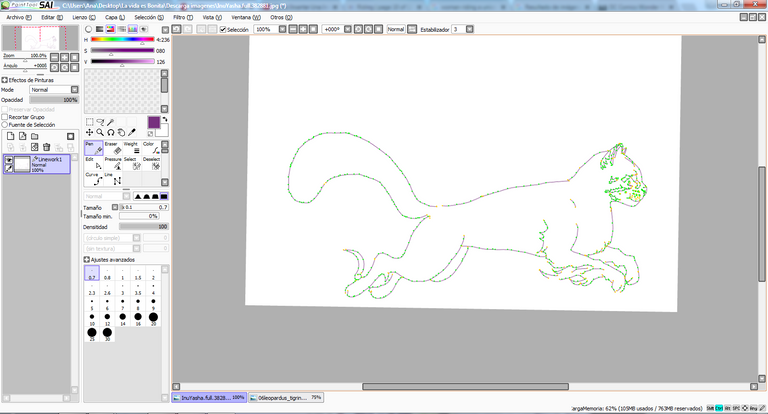Viewport: 768px width, 414px height.
Task: Adjust the Opacidad 100% slider
Action: tap(54, 99)
